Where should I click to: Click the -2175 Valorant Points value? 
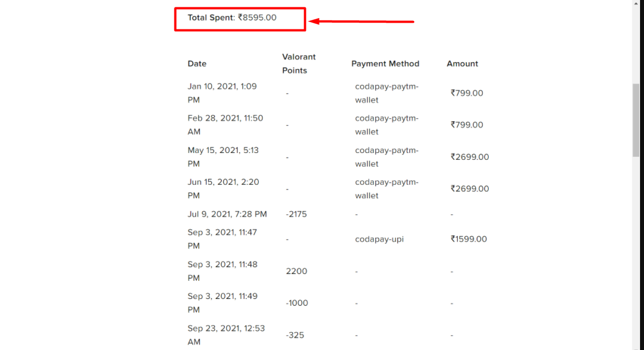click(x=297, y=214)
